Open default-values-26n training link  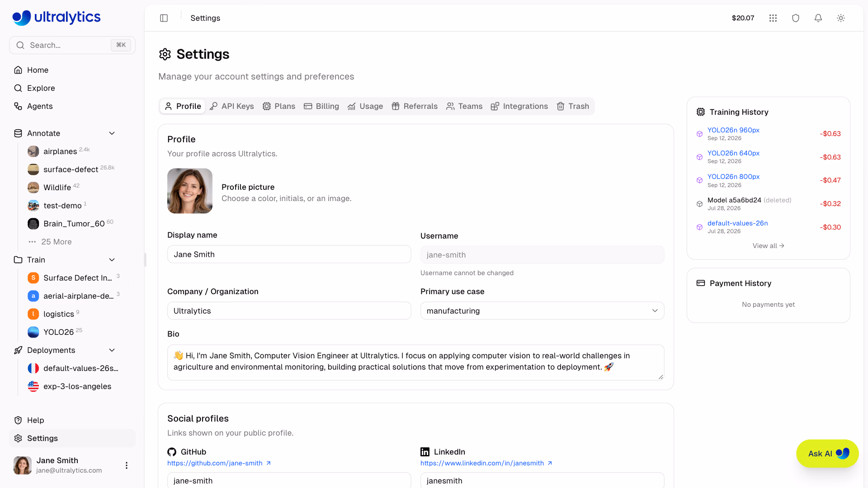[x=737, y=223]
